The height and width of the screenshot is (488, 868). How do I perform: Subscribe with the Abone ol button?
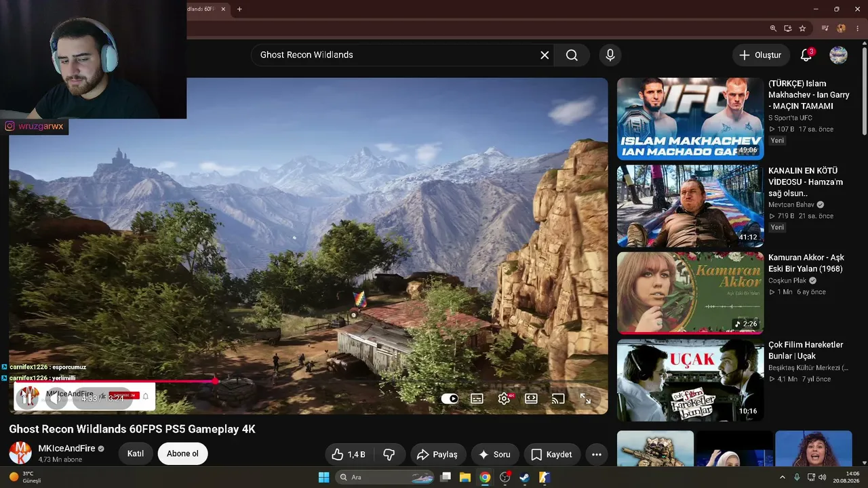[183, 453]
